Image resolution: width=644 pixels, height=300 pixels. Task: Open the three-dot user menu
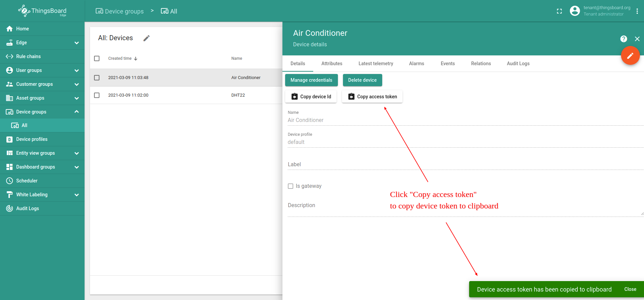coord(637,11)
